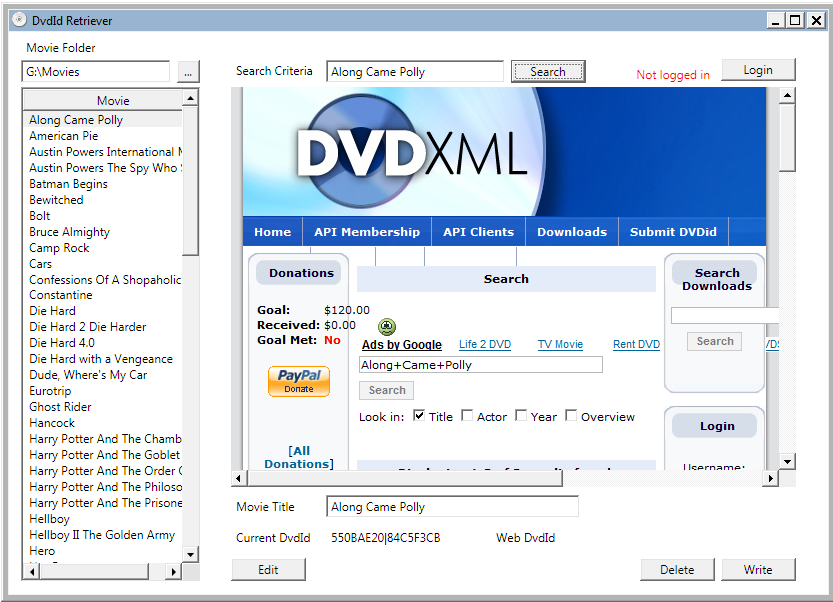Select Bewitched in movie list
Viewport: 833px width, 602px height.
pyautogui.click(x=103, y=199)
